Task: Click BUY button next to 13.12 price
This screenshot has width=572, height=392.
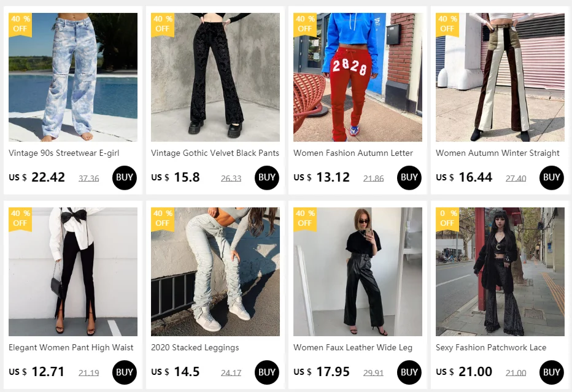Action: point(409,177)
